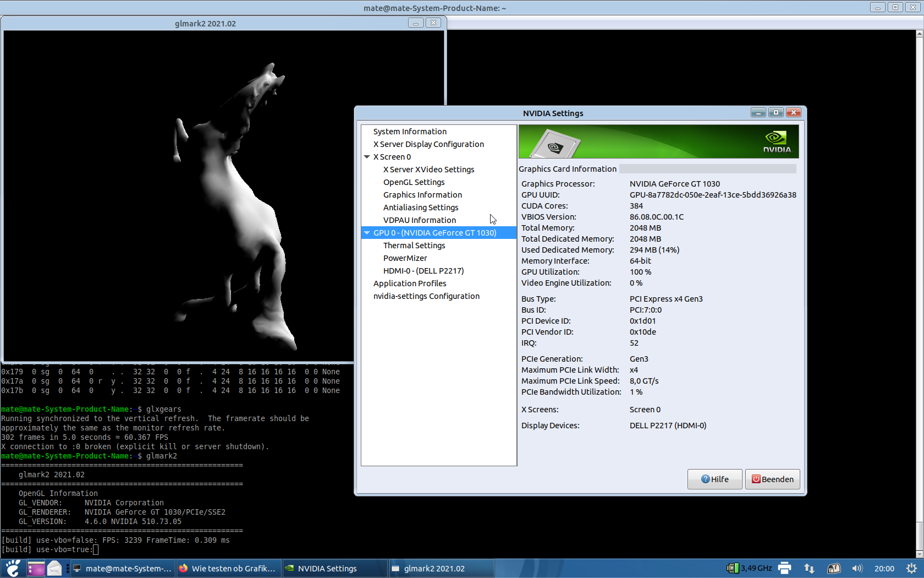Open OpenGL Settings page
924x578 pixels.
[x=414, y=182]
